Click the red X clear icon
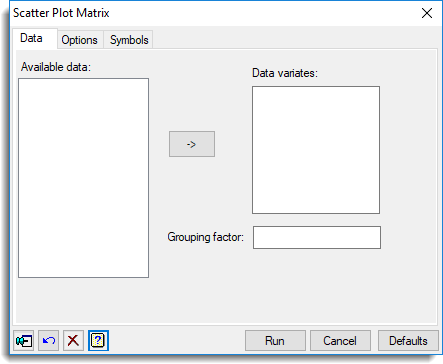 73,341
